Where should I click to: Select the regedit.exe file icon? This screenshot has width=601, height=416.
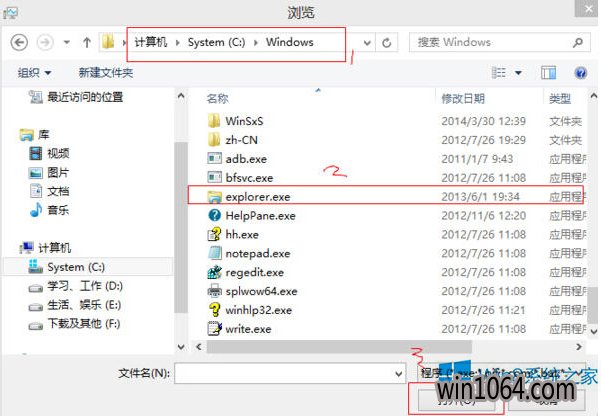214,272
